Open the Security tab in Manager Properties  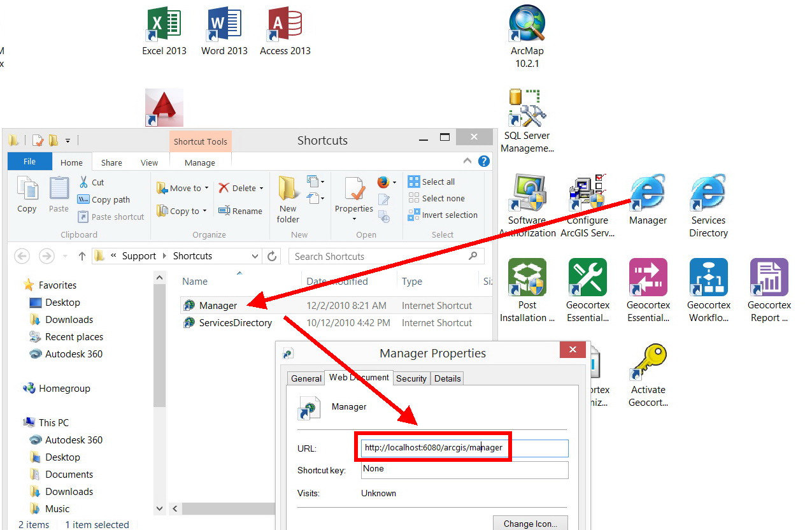point(411,378)
